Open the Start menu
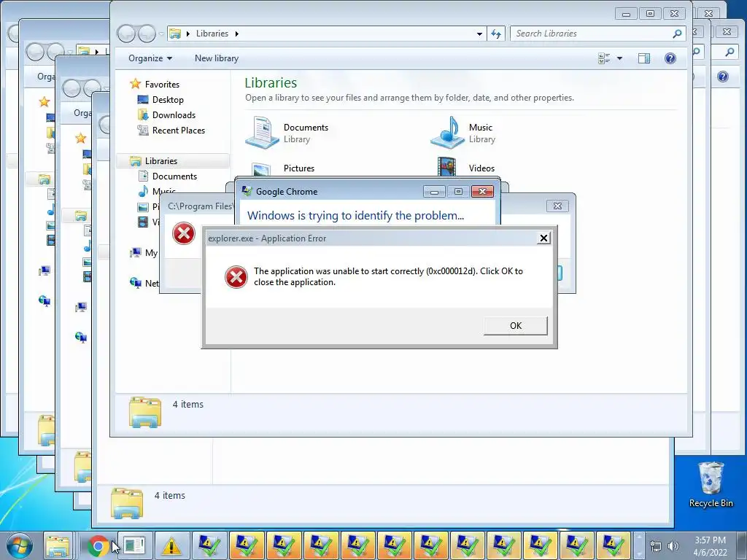The width and height of the screenshot is (747, 560). click(20, 545)
